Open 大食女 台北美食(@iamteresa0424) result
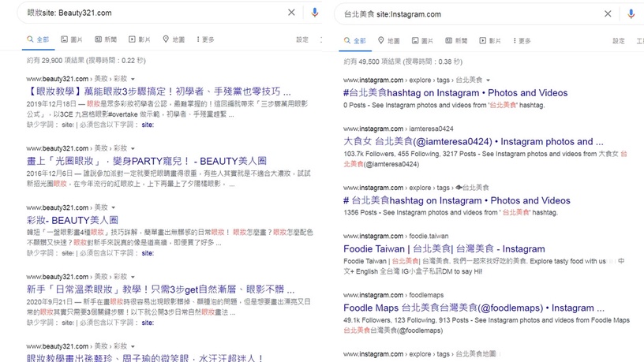 pyautogui.click(x=474, y=142)
